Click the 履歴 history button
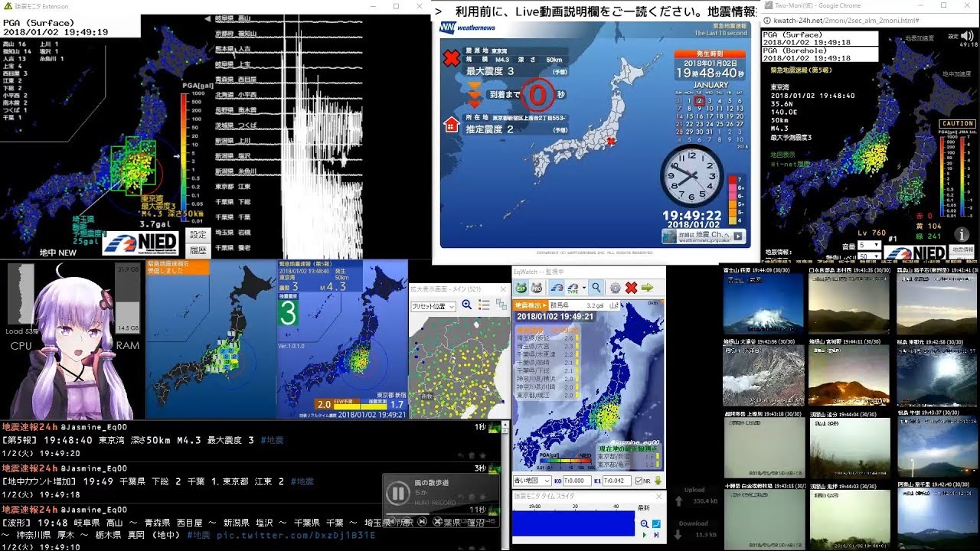Viewport: 980px width, 551px height. [198, 249]
